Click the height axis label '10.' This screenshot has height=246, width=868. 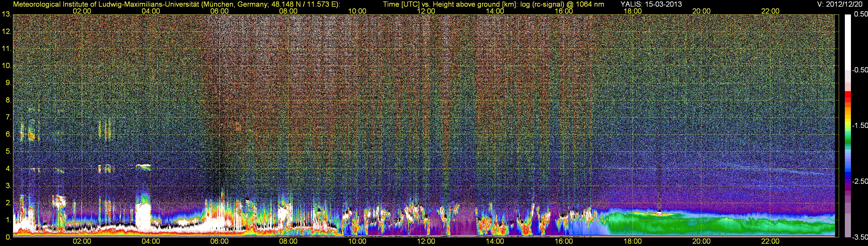click(x=6, y=66)
